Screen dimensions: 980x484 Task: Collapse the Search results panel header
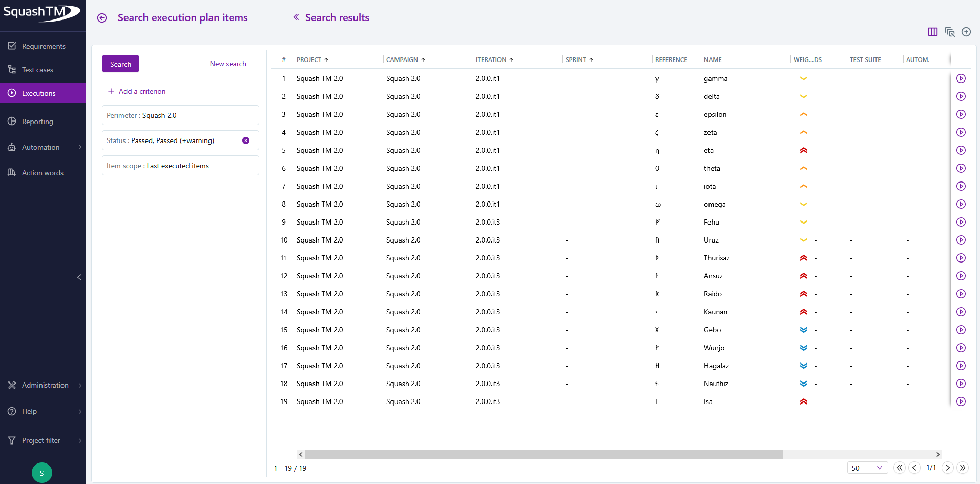(296, 17)
